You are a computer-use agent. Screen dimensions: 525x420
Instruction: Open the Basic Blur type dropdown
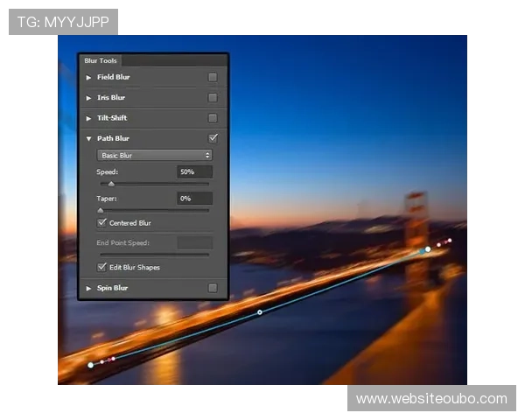coord(154,155)
